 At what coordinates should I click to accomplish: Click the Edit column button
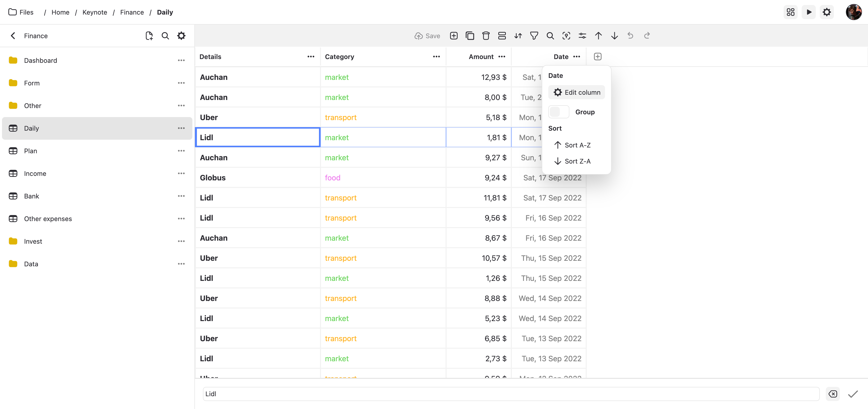[577, 92]
